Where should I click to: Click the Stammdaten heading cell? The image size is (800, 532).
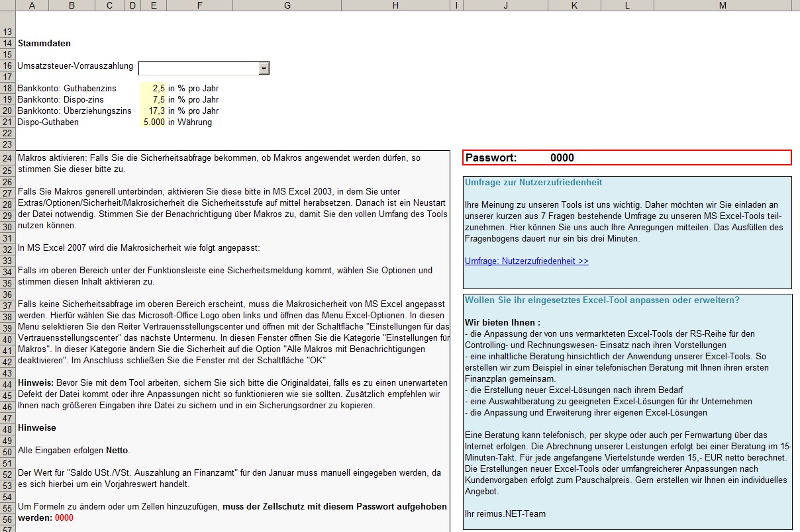44,44
